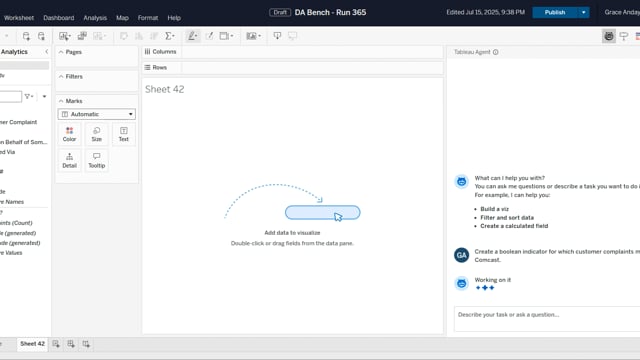Click the Sort Descending toolbar icon
This screenshot has height=360, width=640.
point(154,36)
